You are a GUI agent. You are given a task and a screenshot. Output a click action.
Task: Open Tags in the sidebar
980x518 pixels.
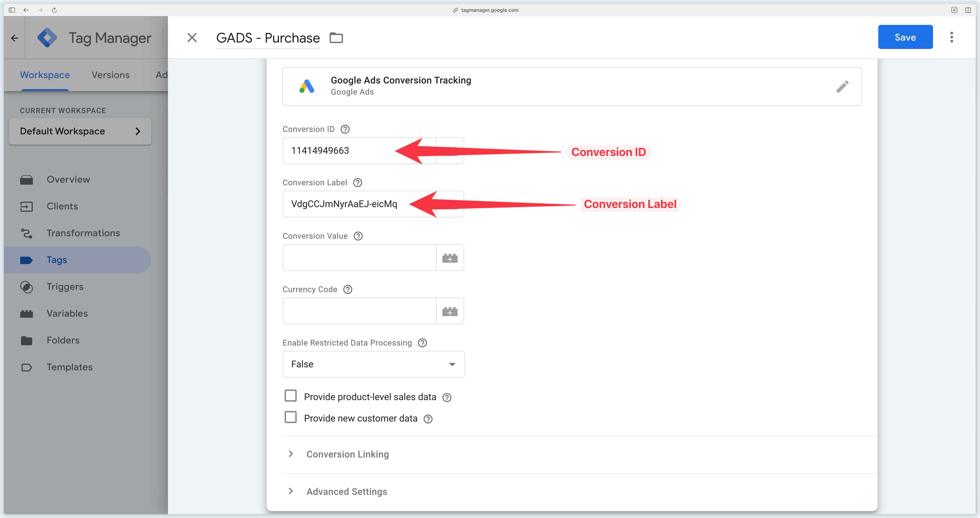[x=78, y=260]
